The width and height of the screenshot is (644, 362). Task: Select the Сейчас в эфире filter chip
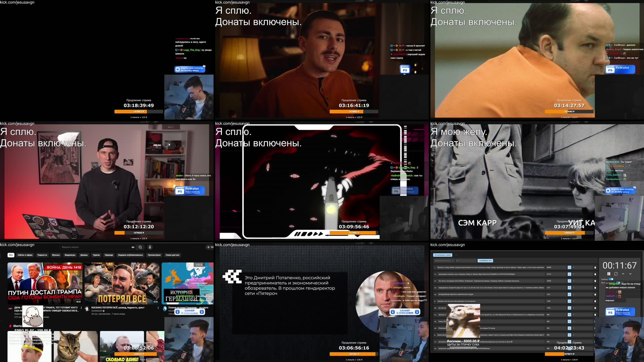25,255
